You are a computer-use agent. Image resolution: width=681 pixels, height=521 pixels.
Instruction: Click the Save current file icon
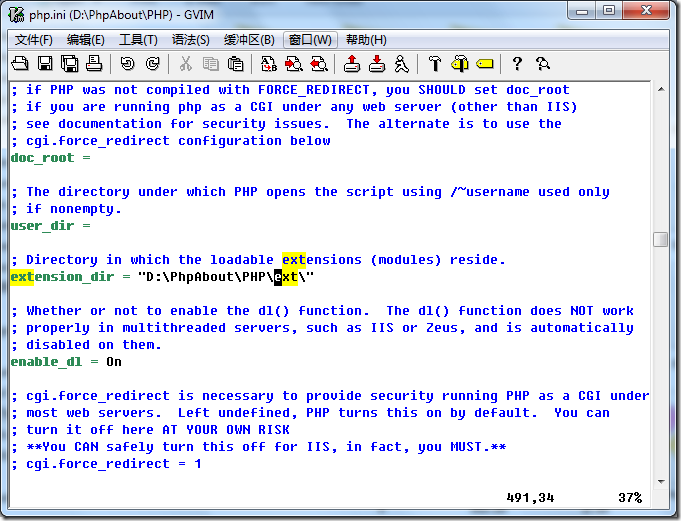[x=45, y=64]
